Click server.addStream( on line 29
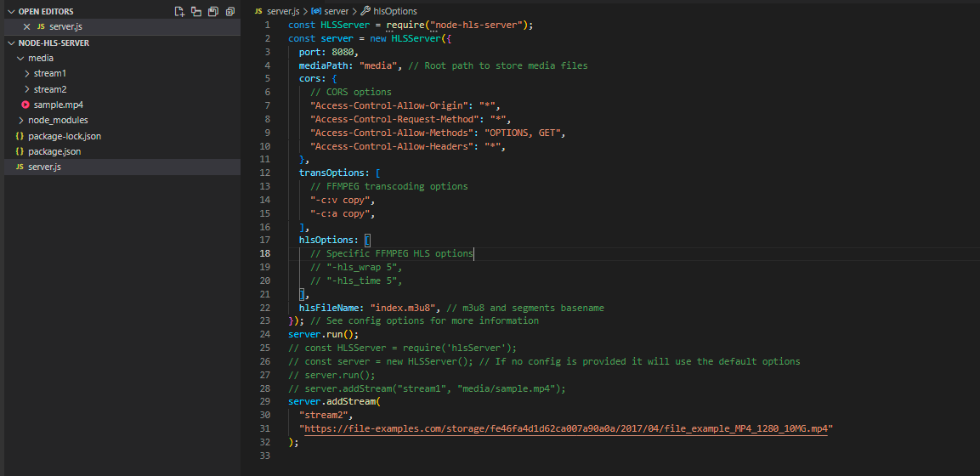Image resolution: width=980 pixels, height=476 pixels. pyautogui.click(x=334, y=401)
